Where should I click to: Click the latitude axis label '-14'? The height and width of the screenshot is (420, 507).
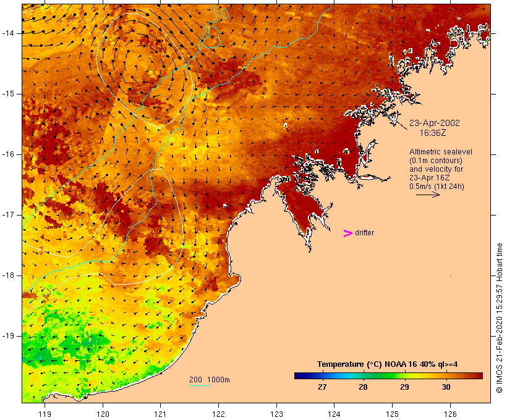point(8,33)
